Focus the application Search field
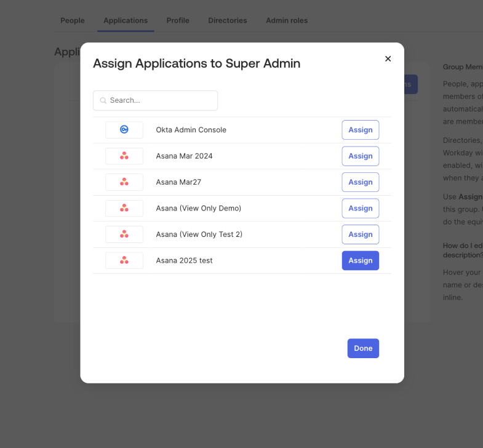Image resolution: width=483 pixels, height=448 pixels. point(160,101)
